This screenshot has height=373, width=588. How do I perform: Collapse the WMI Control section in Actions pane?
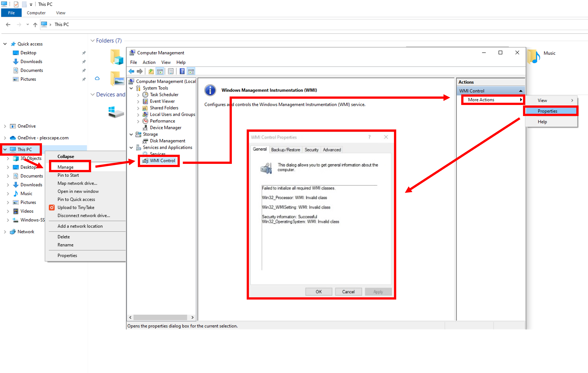coord(521,91)
